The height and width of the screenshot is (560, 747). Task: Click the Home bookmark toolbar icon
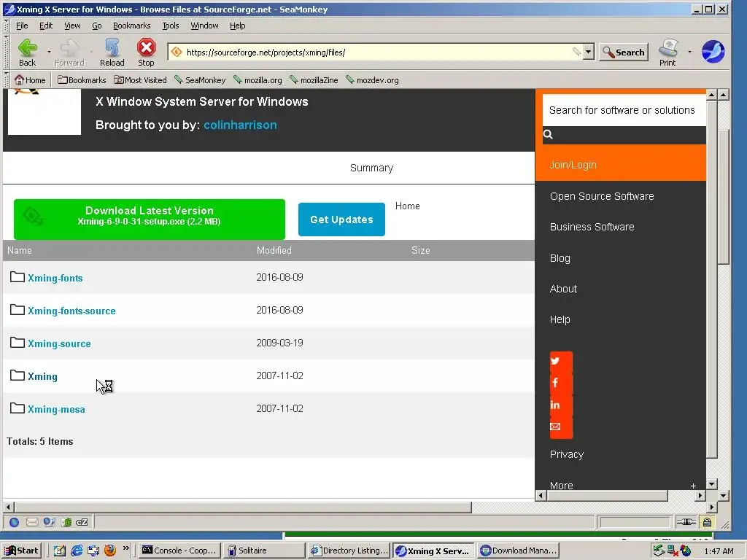30,80
